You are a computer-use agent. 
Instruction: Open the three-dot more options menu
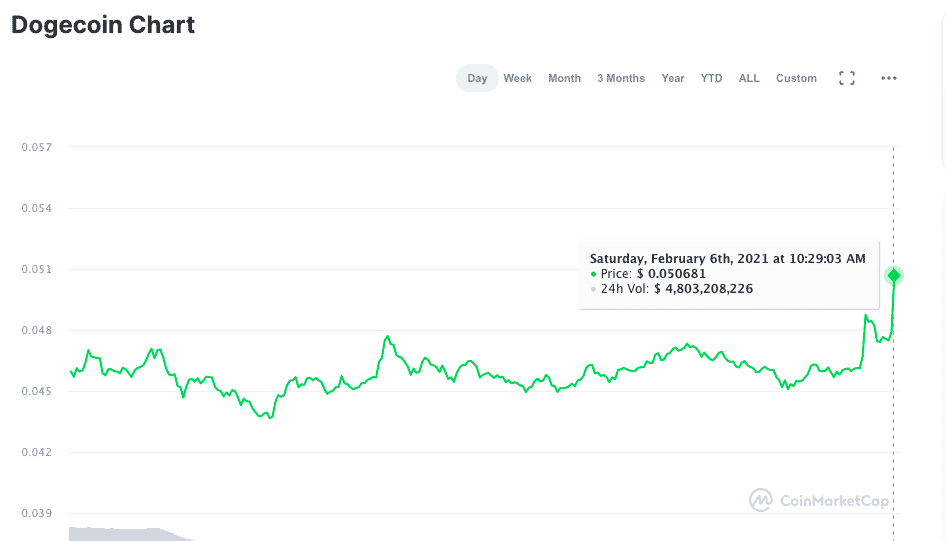point(889,78)
